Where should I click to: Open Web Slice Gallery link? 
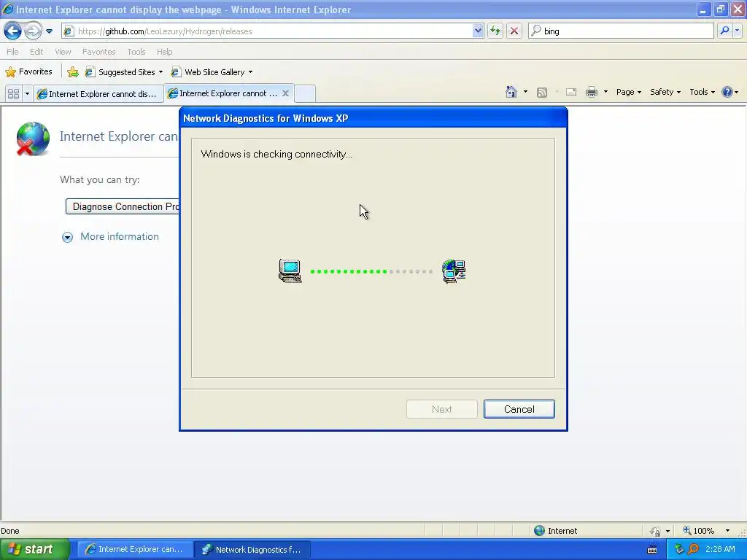212,72
